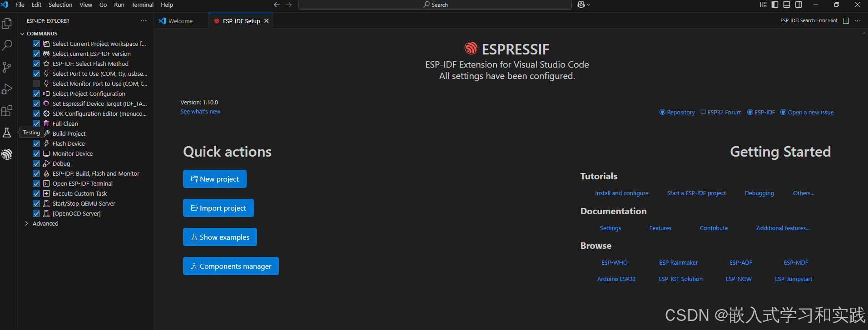This screenshot has width=868, height=330.
Task: Uncheck the Full Clean checkbox
Action: tap(36, 123)
